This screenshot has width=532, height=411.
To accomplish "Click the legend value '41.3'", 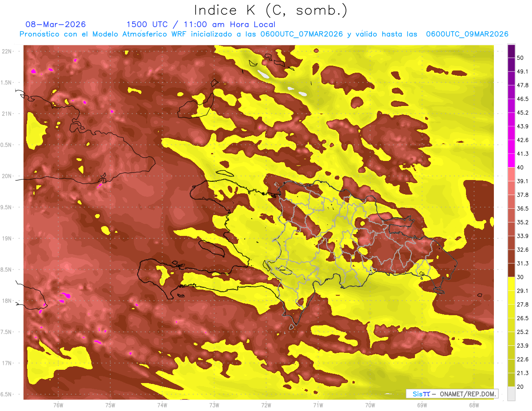I will [522, 154].
